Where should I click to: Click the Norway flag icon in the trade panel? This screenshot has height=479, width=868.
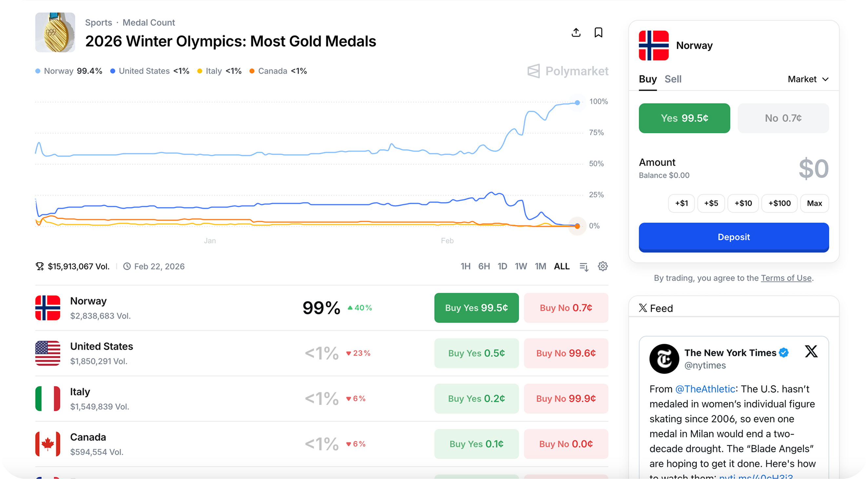(654, 45)
